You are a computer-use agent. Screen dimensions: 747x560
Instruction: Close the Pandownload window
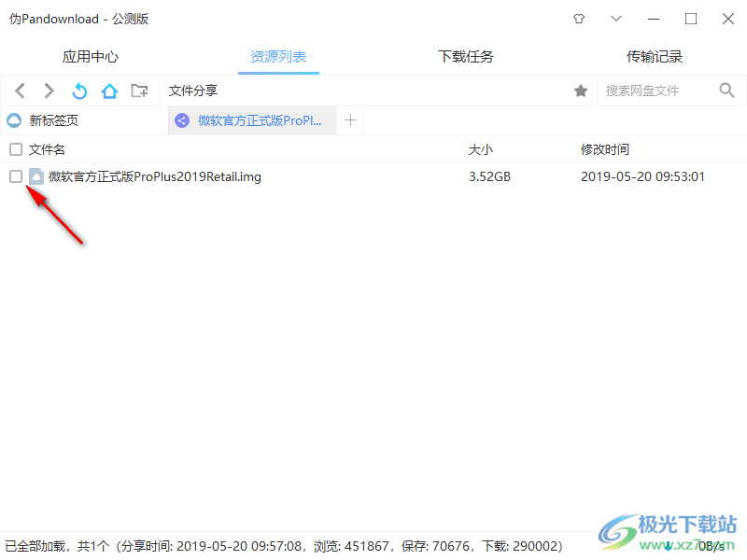point(728,19)
